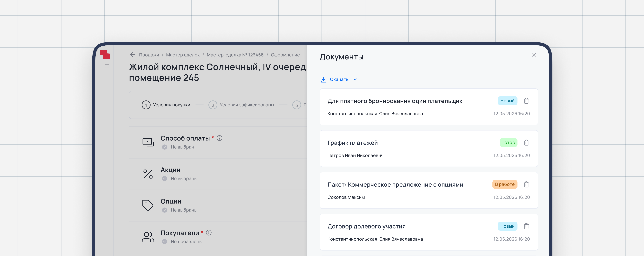Delete the Коммерческое предложение document
Screen dimensions: 644x256
coord(526,185)
